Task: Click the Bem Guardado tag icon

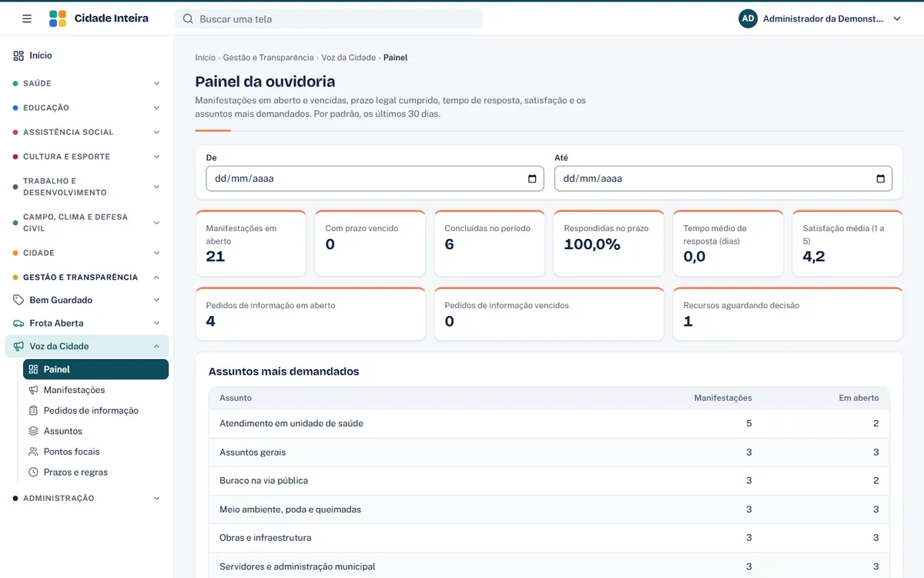Action: [18, 300]
